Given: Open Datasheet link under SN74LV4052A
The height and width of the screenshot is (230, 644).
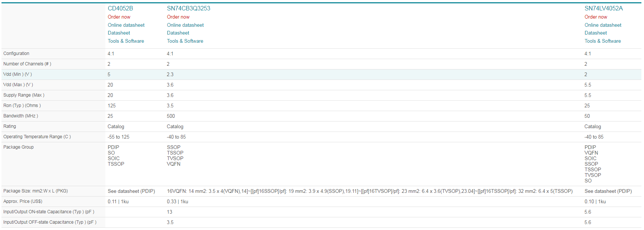Looking at the screenshot, I should (596, 33).
